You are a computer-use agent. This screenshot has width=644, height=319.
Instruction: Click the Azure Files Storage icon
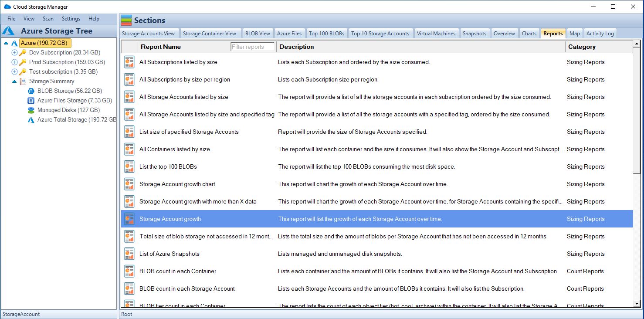point(31,100)
